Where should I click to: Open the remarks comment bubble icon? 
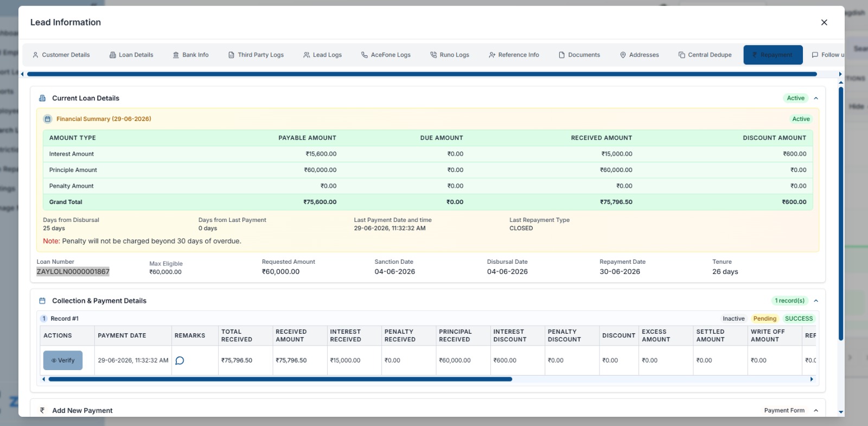(x=180, y=360)
